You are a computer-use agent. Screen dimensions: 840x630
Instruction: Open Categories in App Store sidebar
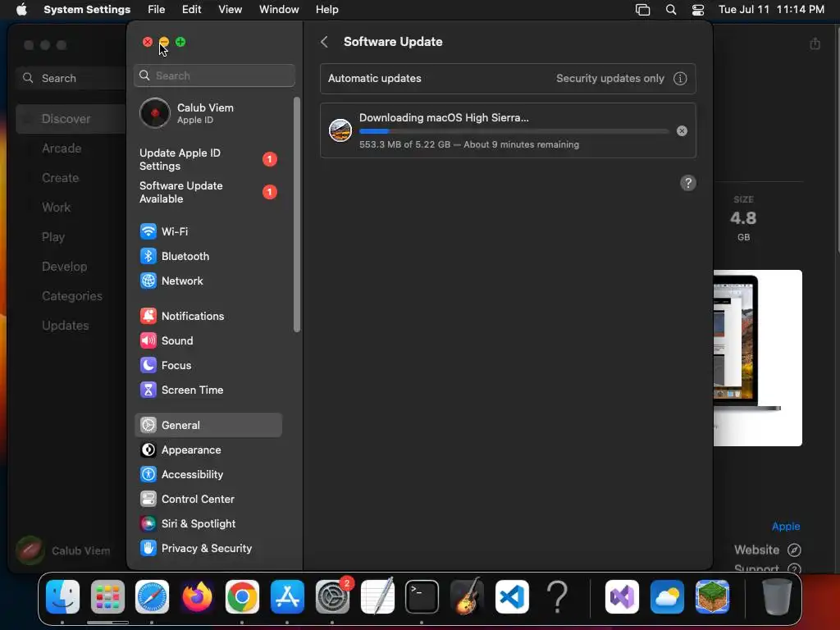tap(71, 296)
